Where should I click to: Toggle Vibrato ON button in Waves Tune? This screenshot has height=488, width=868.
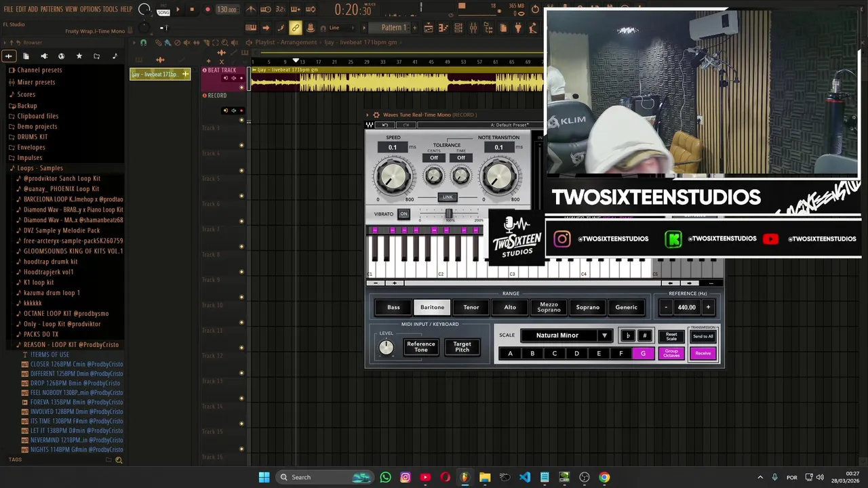tap(403, 214)
